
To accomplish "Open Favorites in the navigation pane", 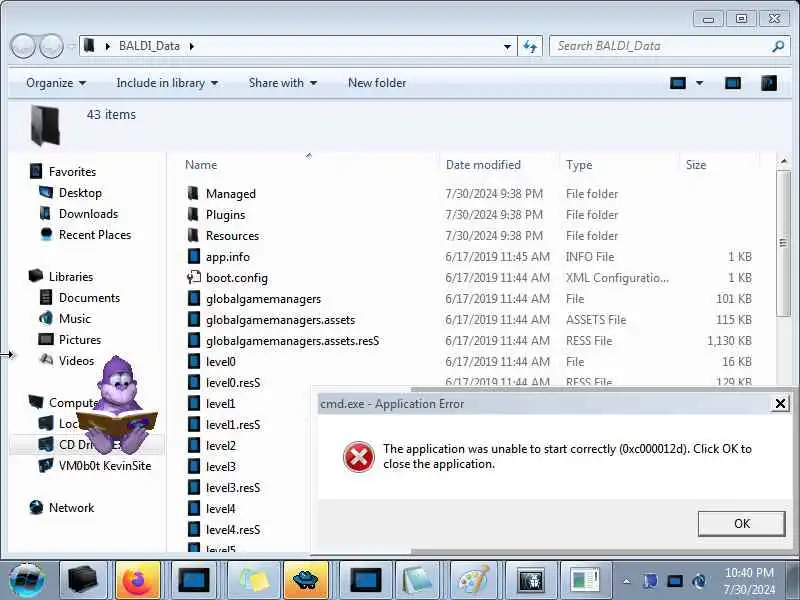I will 72,171.
